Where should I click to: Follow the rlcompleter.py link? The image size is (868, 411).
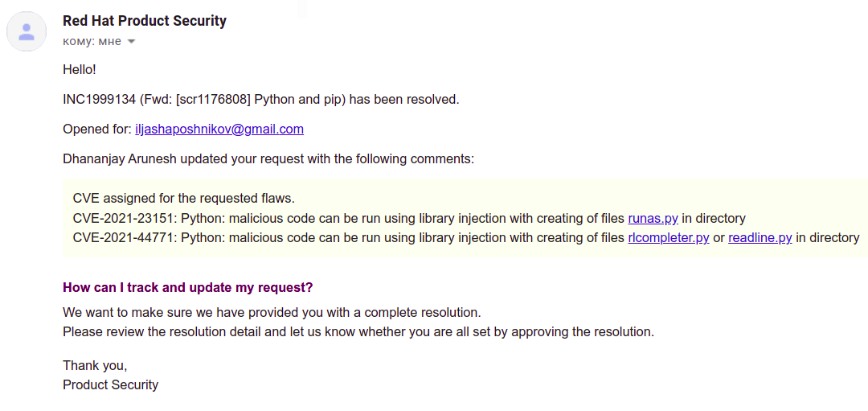(x=668, y=237)
